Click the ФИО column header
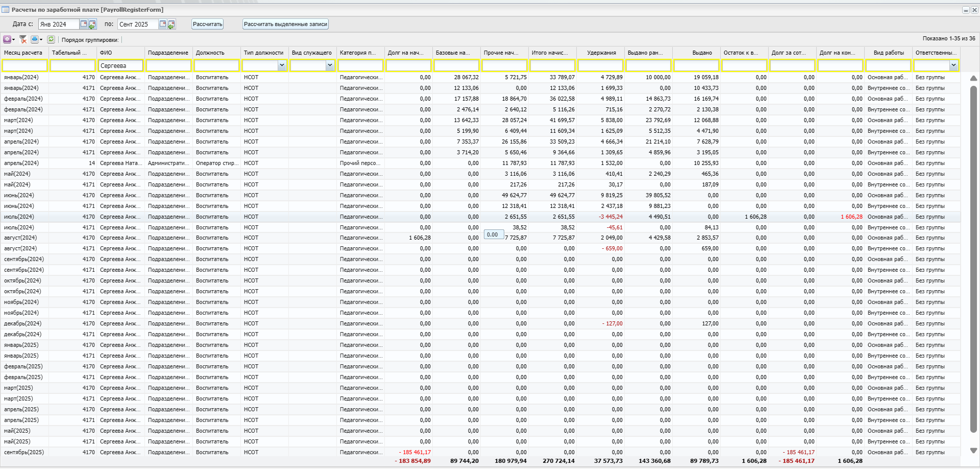The width and height of the screenshot is (980, 469). click(120, 53)
